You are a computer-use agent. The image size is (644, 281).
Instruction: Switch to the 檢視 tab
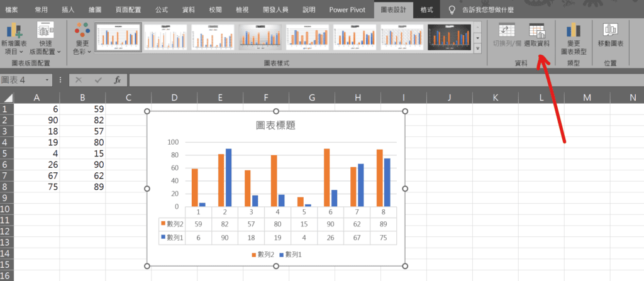click(242, 10)
